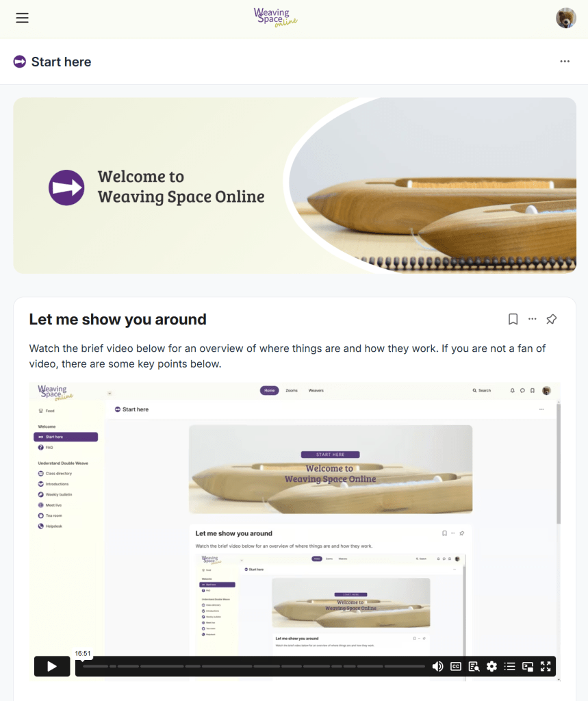Open video settings gear
Screen dimensions: 588x701
tap(492, 667)
